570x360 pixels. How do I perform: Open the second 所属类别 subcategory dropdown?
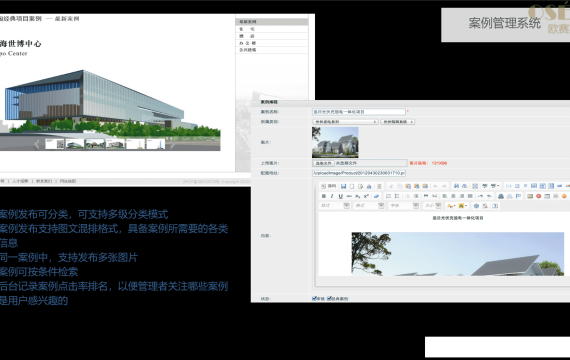tap(398, 122)
